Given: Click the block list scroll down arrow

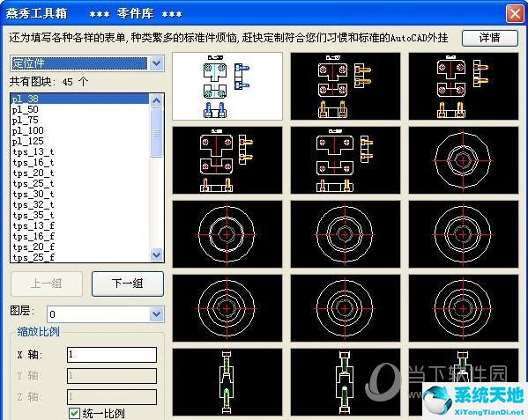Looking at the screenshot, I should (157, 254).
